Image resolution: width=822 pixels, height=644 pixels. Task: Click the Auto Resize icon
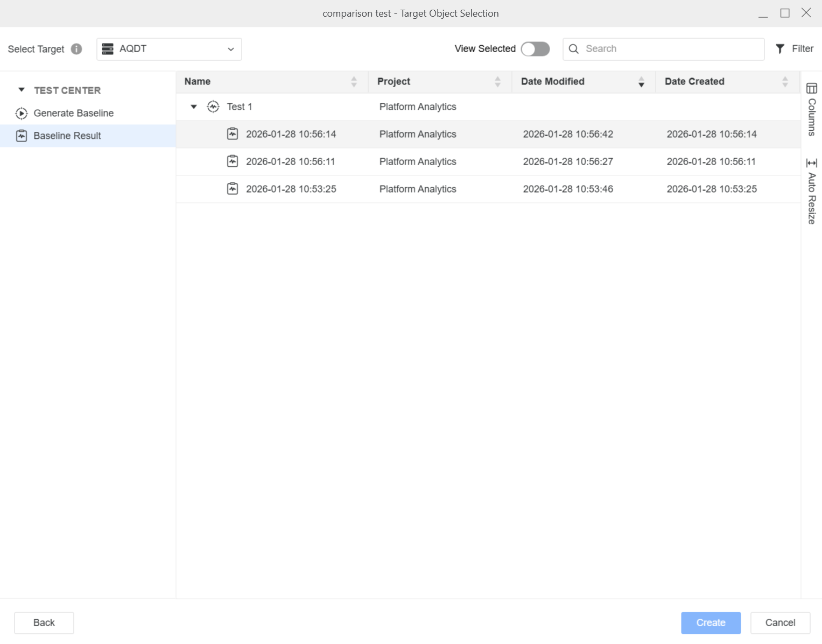[x=811, y=163]
